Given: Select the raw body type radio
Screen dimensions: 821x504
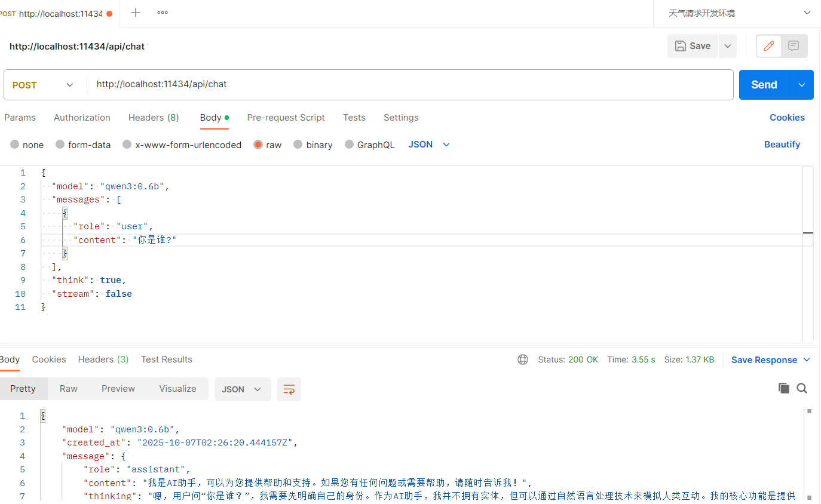Looking at the screenshot, I should pos(258,145).
